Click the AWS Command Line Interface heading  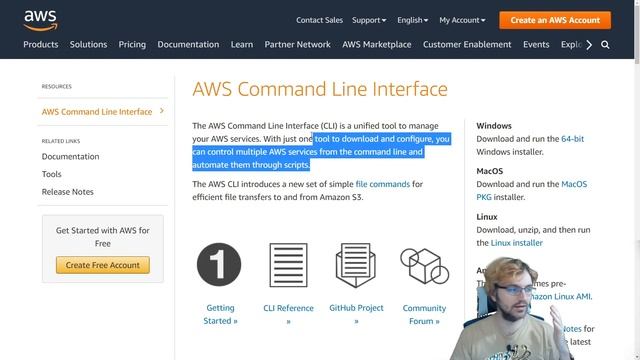pos(320,89)
